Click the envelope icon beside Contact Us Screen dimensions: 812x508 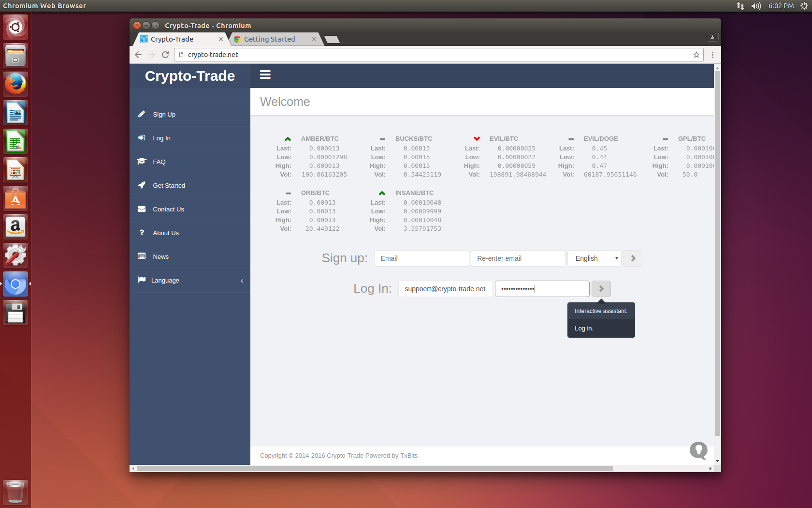pyautogui.click(x=142, y=209)
